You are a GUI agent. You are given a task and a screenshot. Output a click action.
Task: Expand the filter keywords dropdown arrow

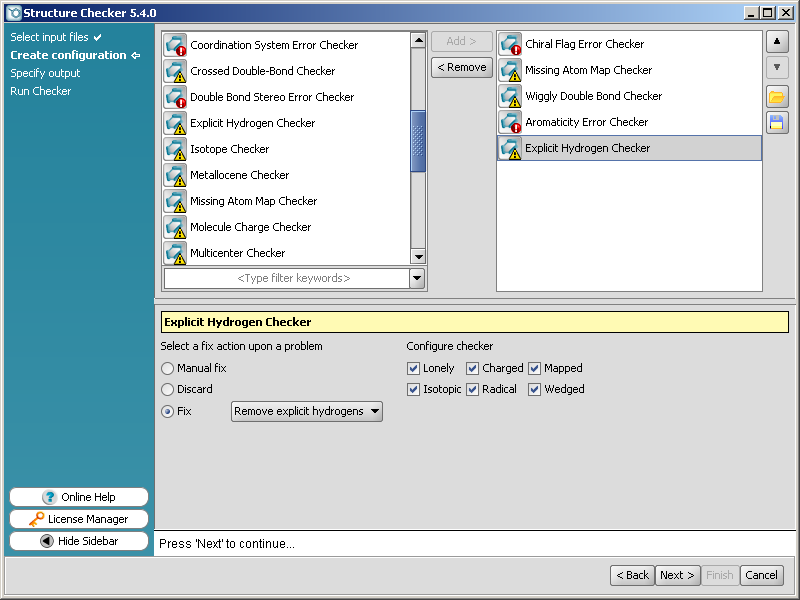click(x=418, y=279)
